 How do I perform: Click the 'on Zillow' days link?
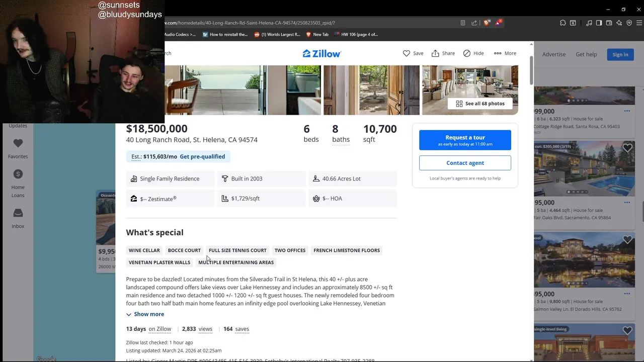coord(160,329)
